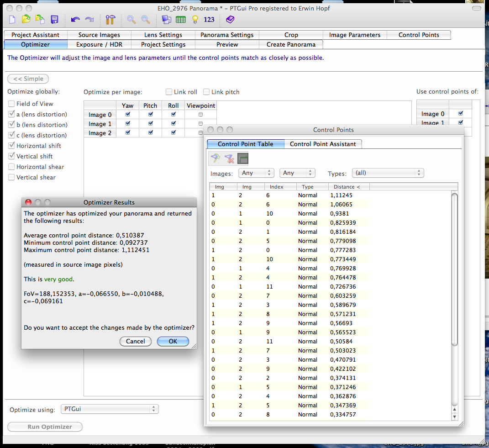The width and height of the screenshot is (489, 448).
Task: Open the purple help book icon
Action: point(230,20)
